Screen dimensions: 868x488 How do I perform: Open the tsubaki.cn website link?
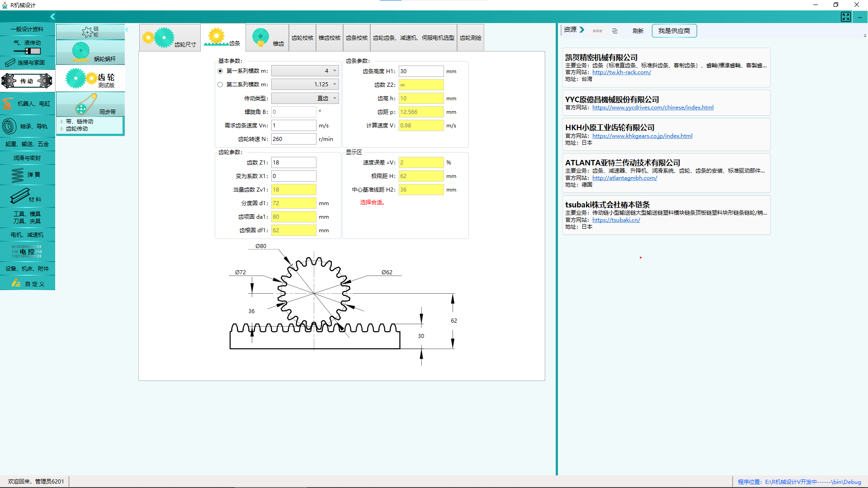(x=616, y=220)
